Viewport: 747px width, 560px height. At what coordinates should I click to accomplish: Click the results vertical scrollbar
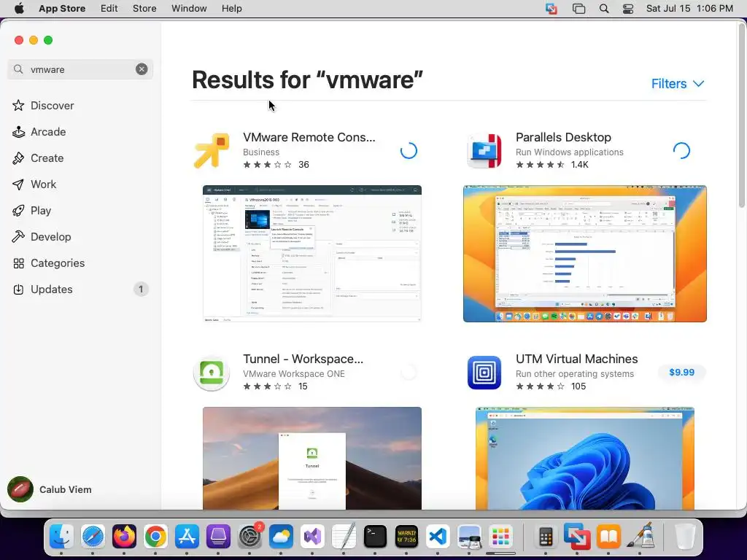[742, 114]
